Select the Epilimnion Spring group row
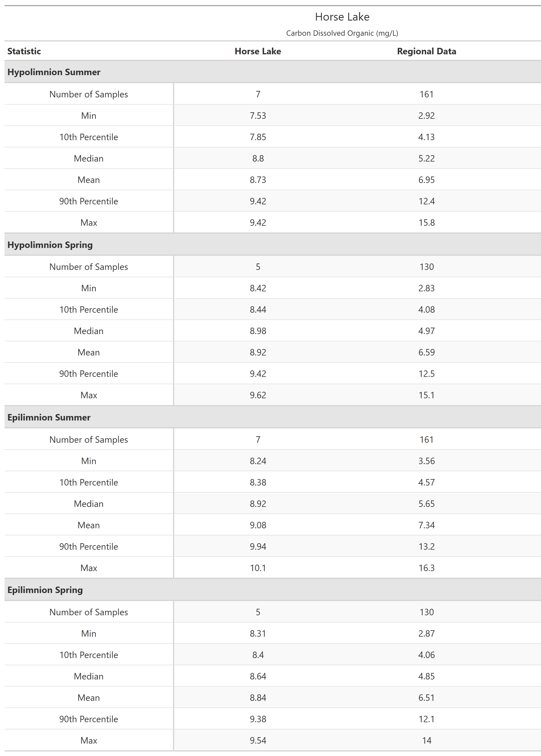Viewport: 541px width, 756px height. [x=45, y=590]
